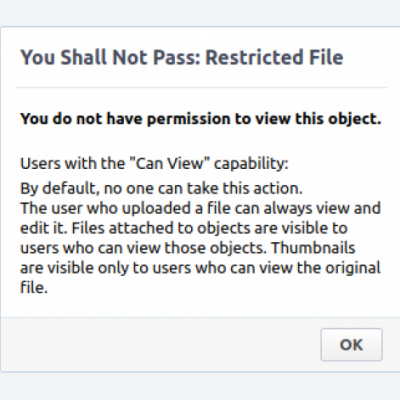Click the word "Thumbnails" in the description
Screen dimensions: 400x400
coord(313,248)
